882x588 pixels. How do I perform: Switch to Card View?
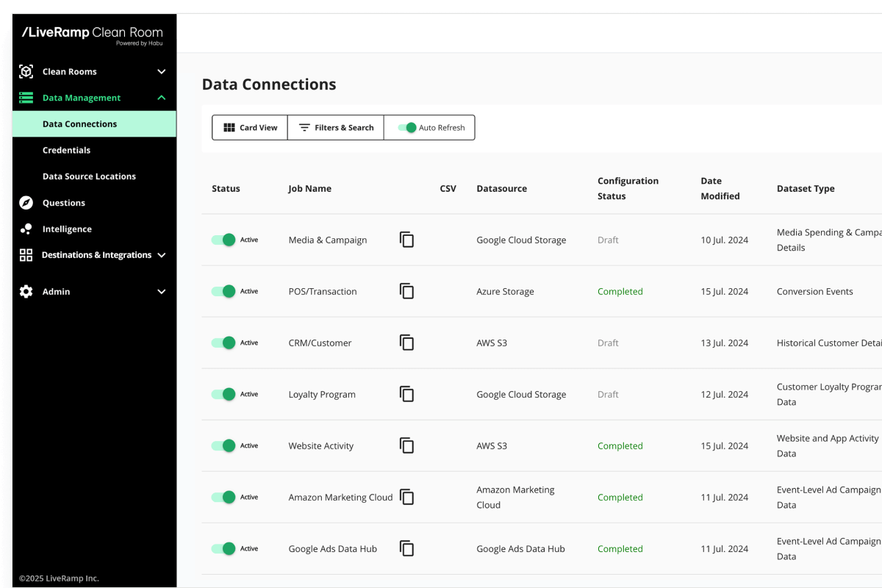tap(250, 127)
